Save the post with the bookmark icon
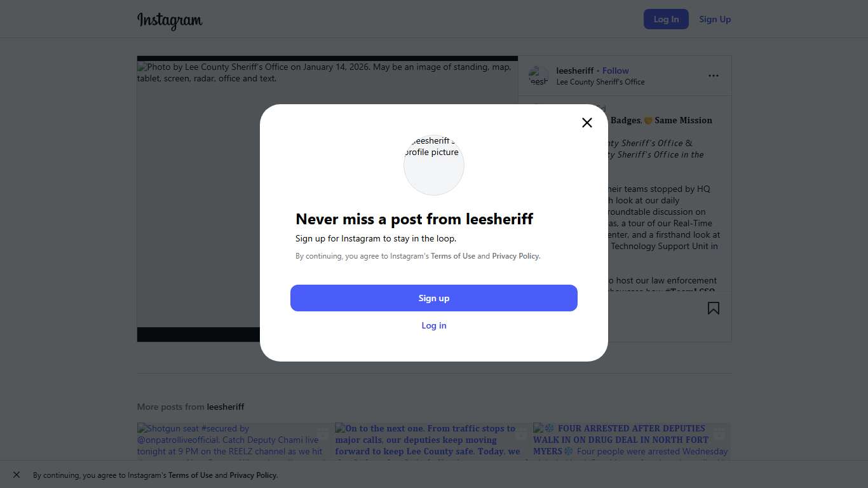The width and height of the screenshot is (868, 488). (714, 308)
